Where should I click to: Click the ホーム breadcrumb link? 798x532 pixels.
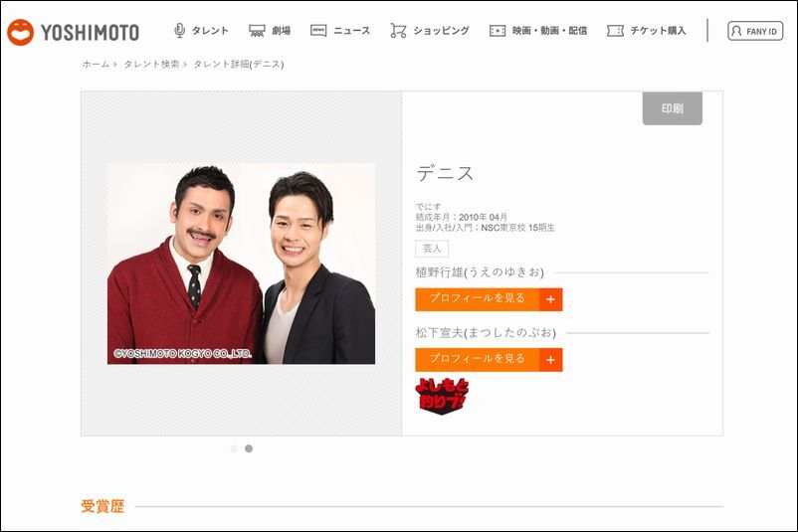click(96, 64)
